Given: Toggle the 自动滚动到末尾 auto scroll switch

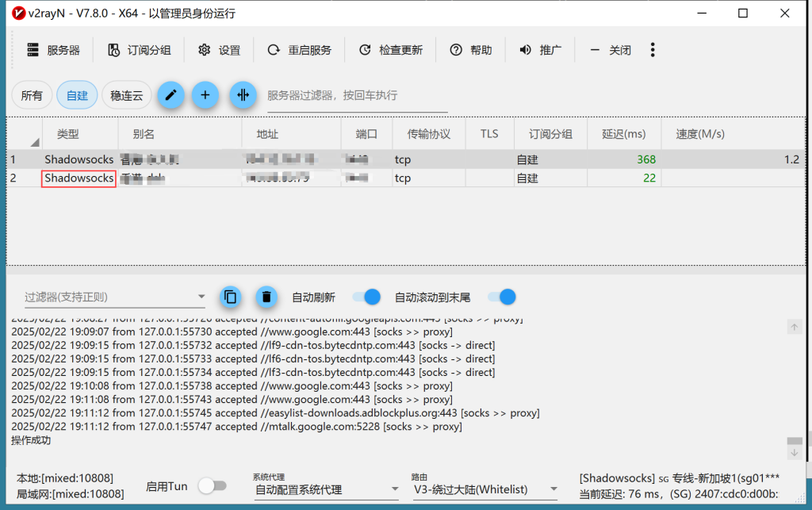Looking at the screenshot, I should (501, 297).
